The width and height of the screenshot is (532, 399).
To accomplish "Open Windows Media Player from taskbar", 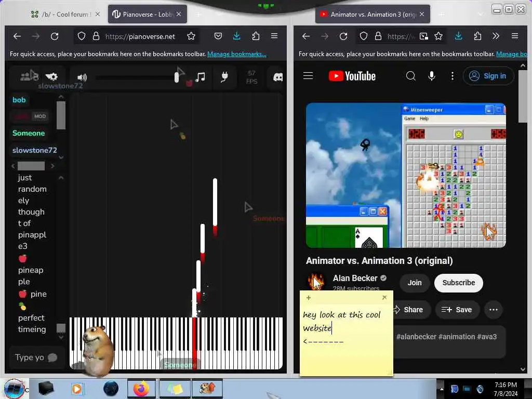I will tap(77, 389).
